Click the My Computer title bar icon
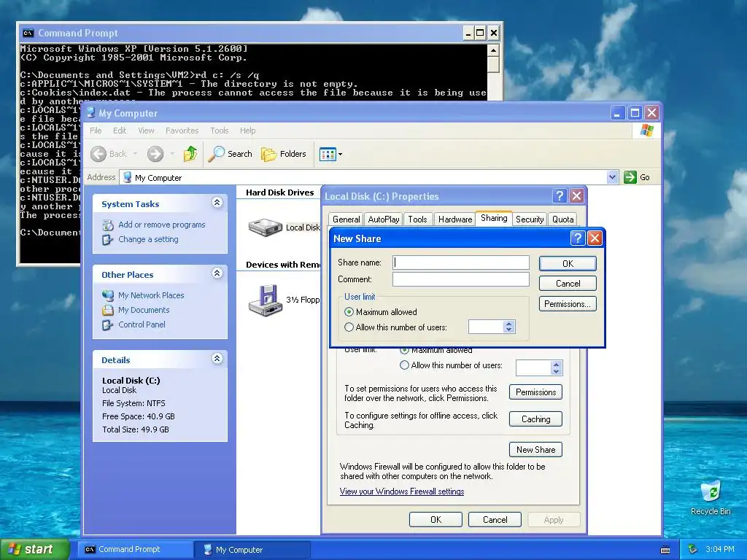This screenshot has height=560, width=747. pyautogui.click(x=90, y=113)
